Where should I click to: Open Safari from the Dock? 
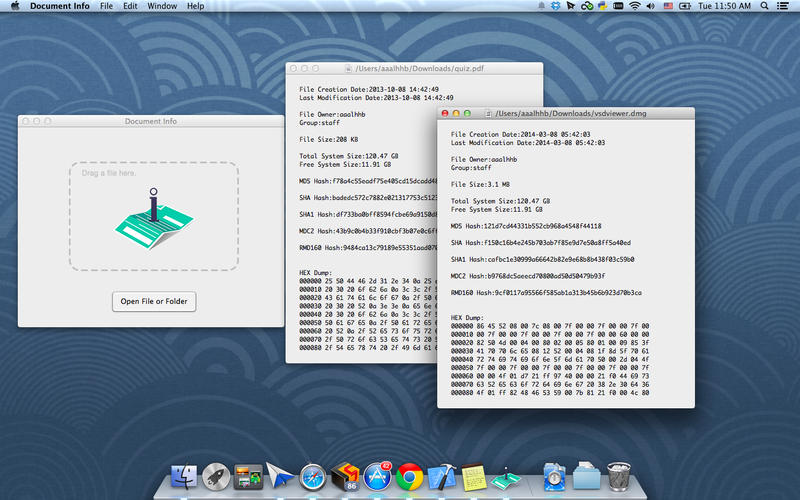(312, 477)
